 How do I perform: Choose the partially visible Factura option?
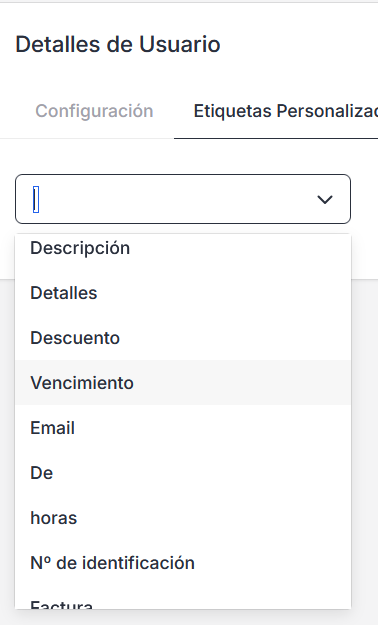coord(183,599)
